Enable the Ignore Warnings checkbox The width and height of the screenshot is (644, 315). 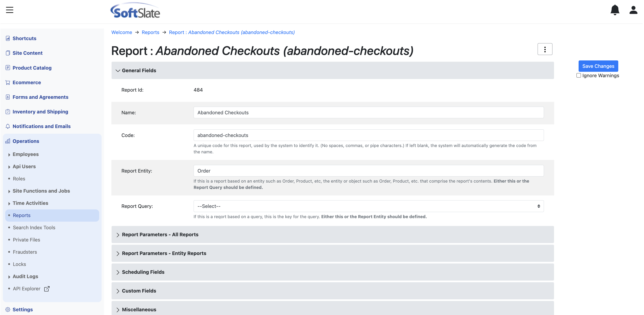579,75
